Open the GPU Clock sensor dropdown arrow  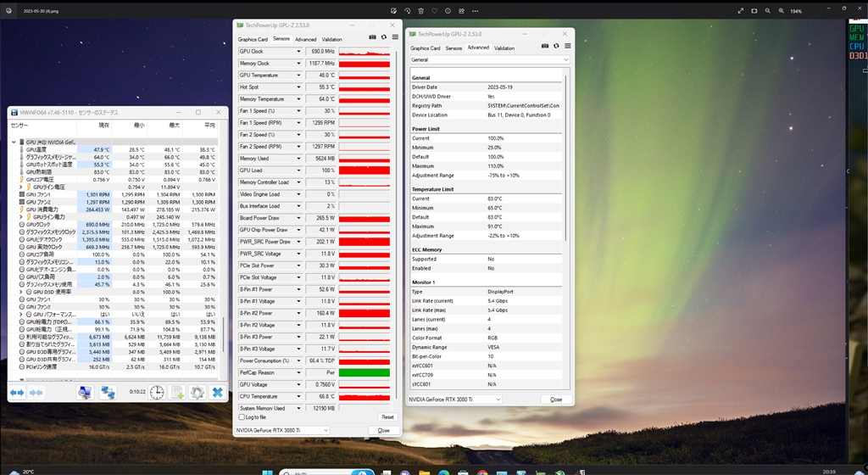(298, 52)
